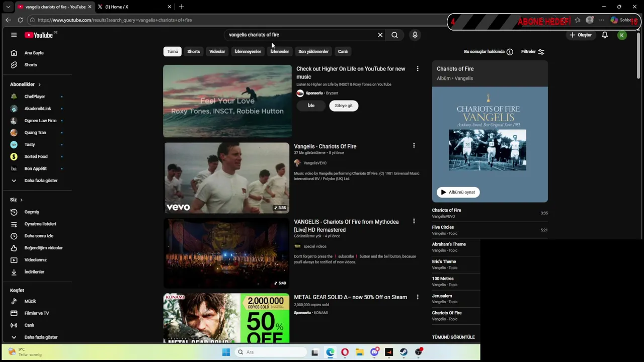The width and height of the screenshot is (644, 362).
Task: Open three-dot menu for Mythodea Live video
Action: pos(414,221)
